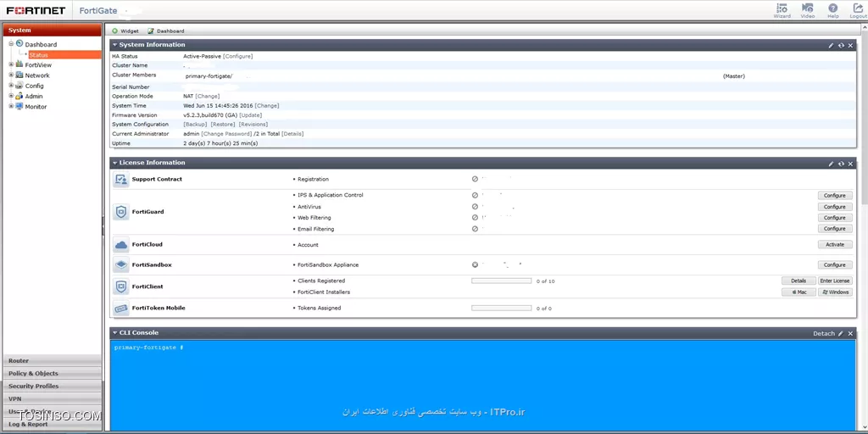The height and width of the screenshot is (434, 868).
Task: Close the License Information widget
Action: coord(850,164)
